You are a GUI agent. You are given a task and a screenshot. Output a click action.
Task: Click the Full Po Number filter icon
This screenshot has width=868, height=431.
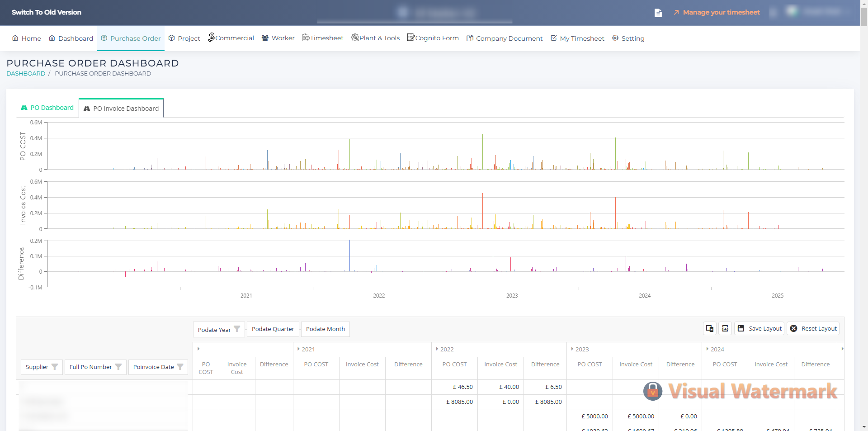[118, 367]
